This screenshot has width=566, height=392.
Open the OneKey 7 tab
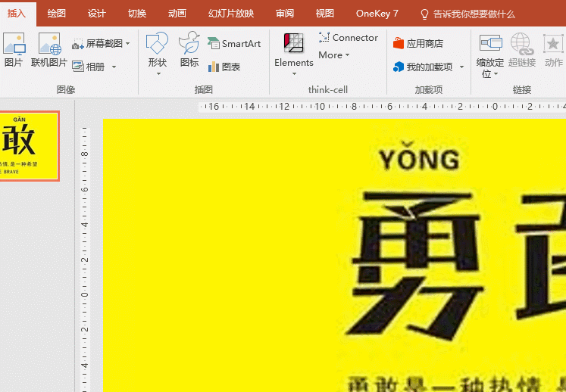pyautogui.click(x=377, y=14)
